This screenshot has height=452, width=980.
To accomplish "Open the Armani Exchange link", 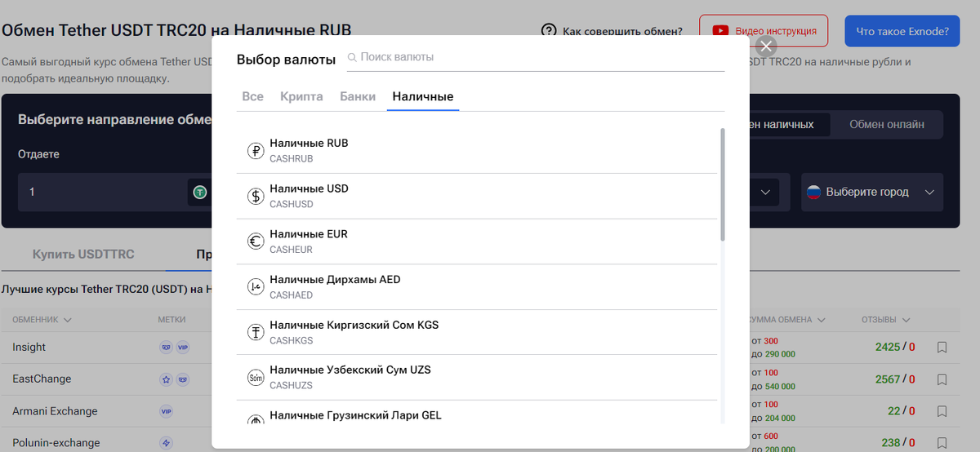I will (x=55, y=411).
